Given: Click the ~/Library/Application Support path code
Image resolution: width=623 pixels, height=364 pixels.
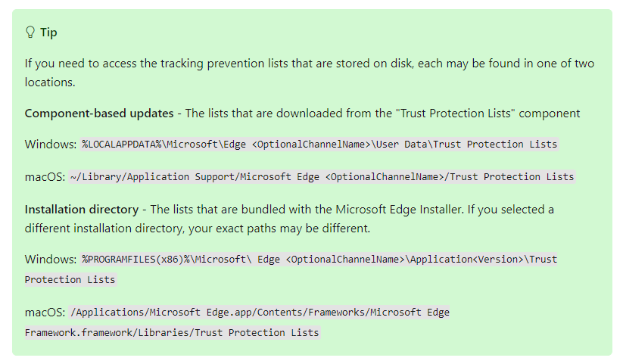Looking at the screenshot, I should tap(322, 176).
